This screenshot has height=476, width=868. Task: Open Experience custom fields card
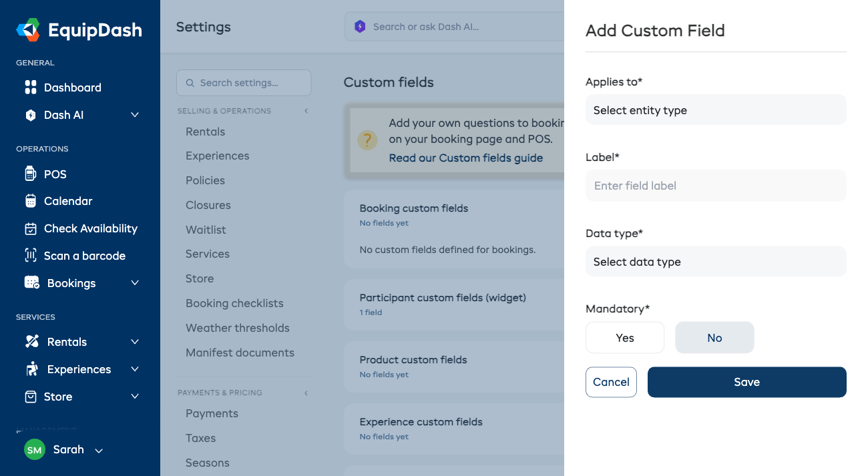[x=454, y=429]
